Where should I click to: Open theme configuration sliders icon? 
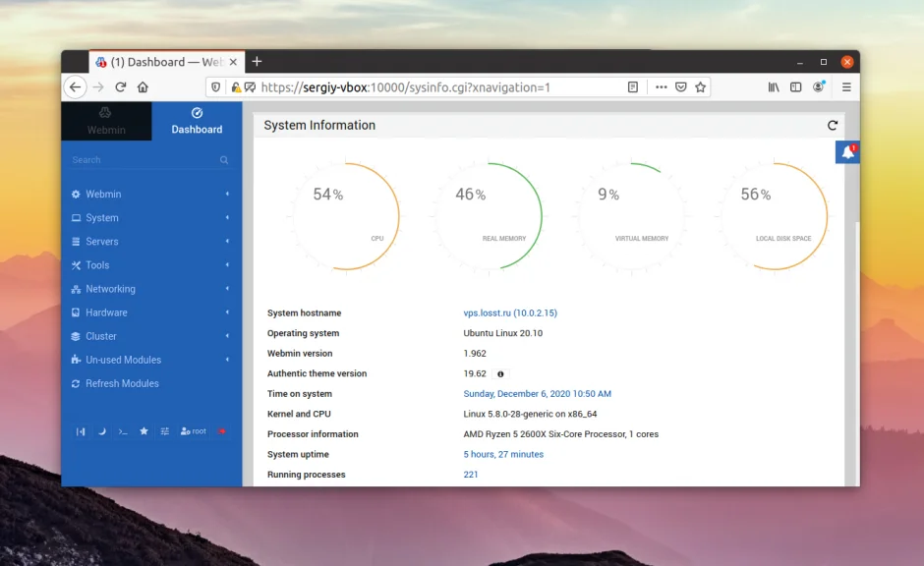pyautogui.click(x=165, y=431)
